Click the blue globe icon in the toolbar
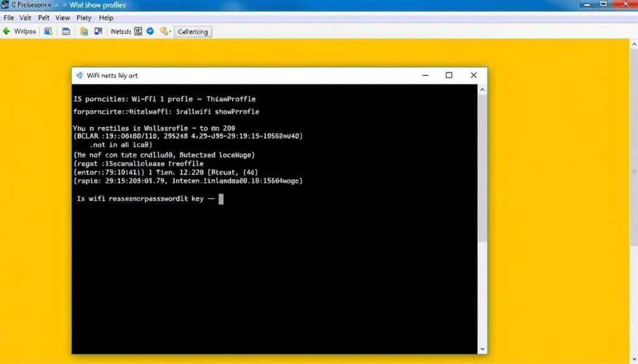 tap(150, 31)
